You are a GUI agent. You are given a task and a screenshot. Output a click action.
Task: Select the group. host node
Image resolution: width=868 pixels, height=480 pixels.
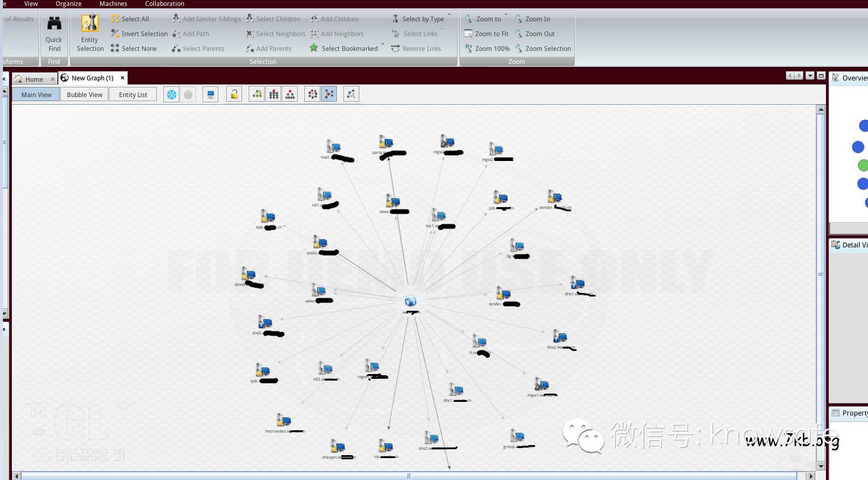(x=517, y=436)
